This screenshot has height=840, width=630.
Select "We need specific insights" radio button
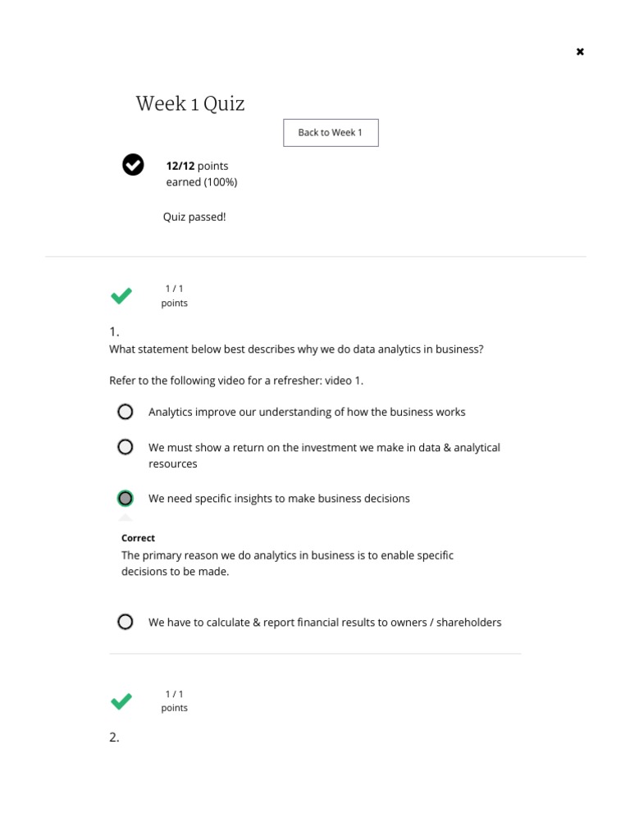point(125,498)
